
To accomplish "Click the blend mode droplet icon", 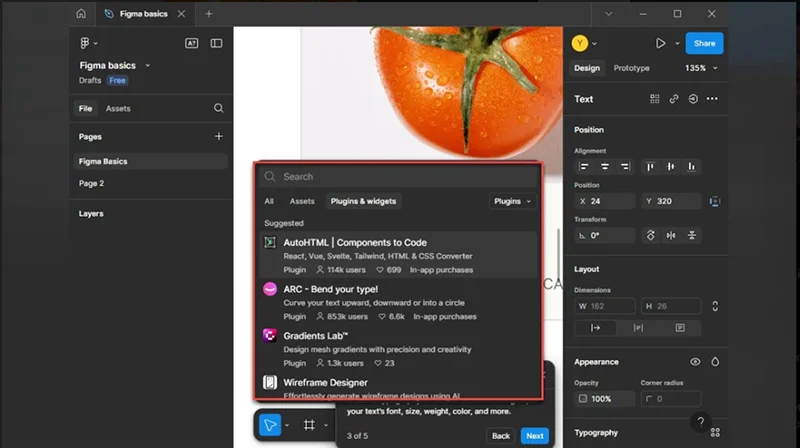I will coord(715,362).
